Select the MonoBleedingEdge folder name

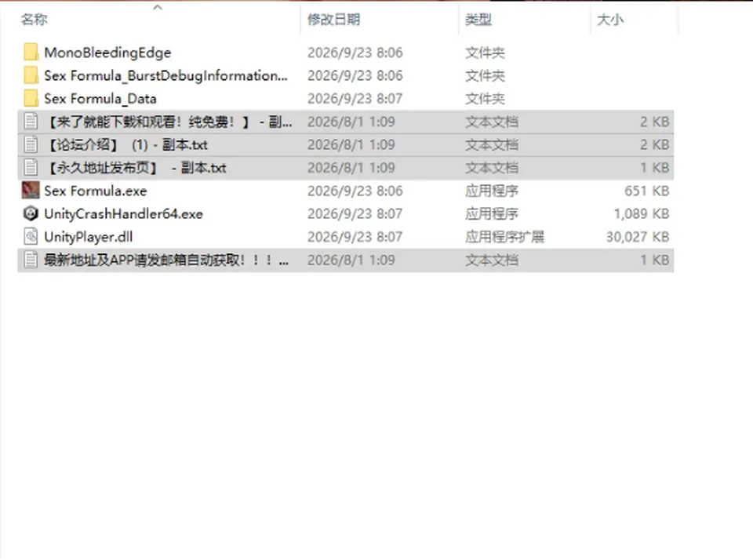coord(107,53)
